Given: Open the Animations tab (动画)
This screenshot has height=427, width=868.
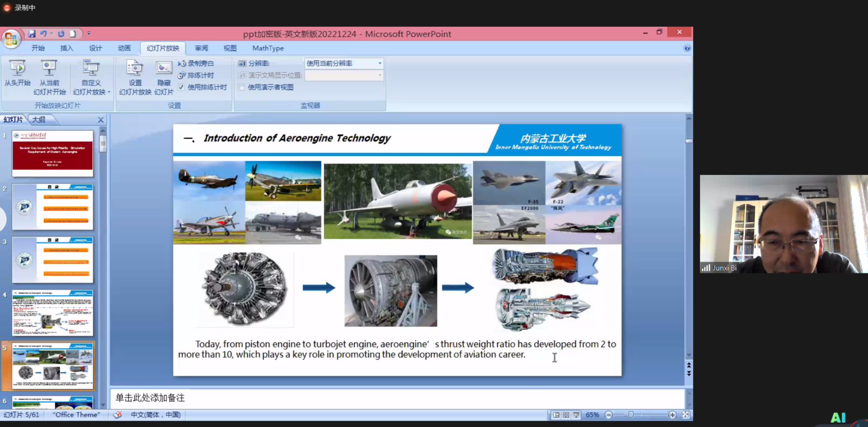Looking at the screenshot, I should pyautogui.click(x=124, y=48).
